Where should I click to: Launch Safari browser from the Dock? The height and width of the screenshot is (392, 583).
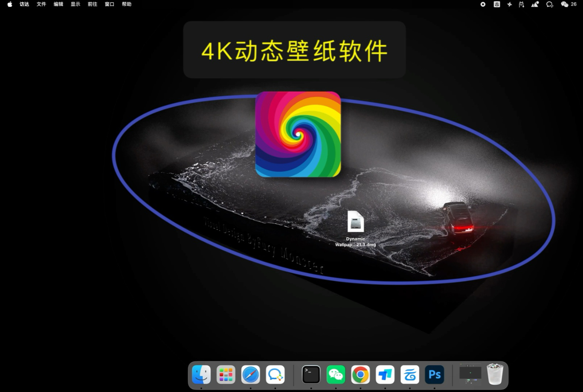250,374
